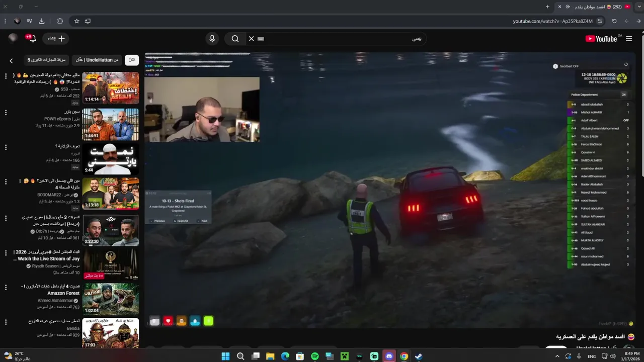Bookmark this page with the star icon
Screen dimensions: 644x362
[76, 21]
